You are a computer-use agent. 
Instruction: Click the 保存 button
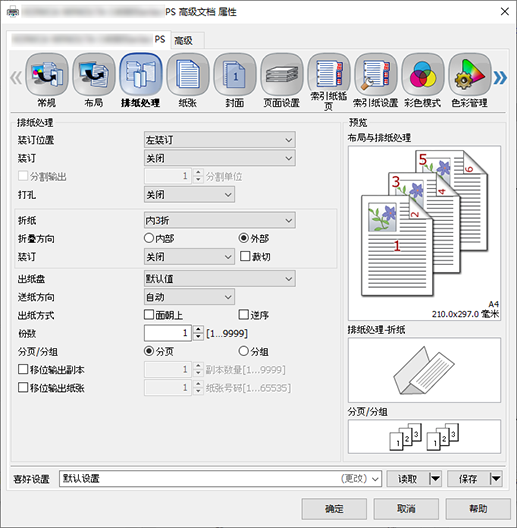click(x=468, y=478)
